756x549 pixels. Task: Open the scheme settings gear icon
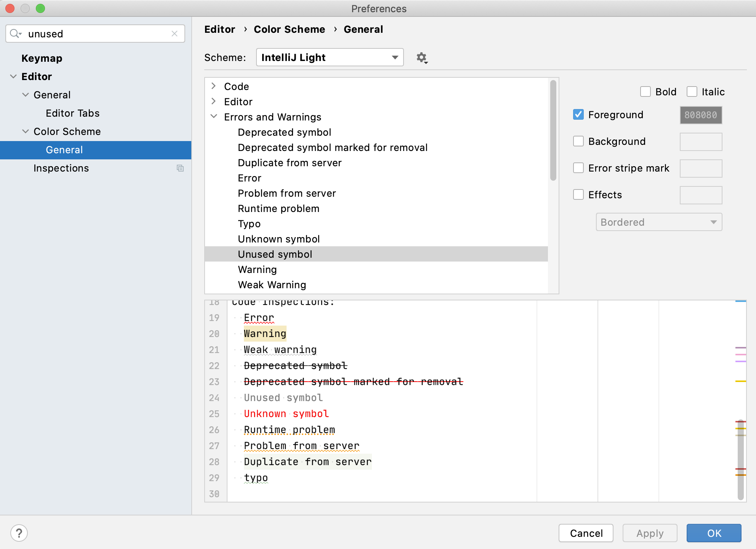[x=421, y=58]
